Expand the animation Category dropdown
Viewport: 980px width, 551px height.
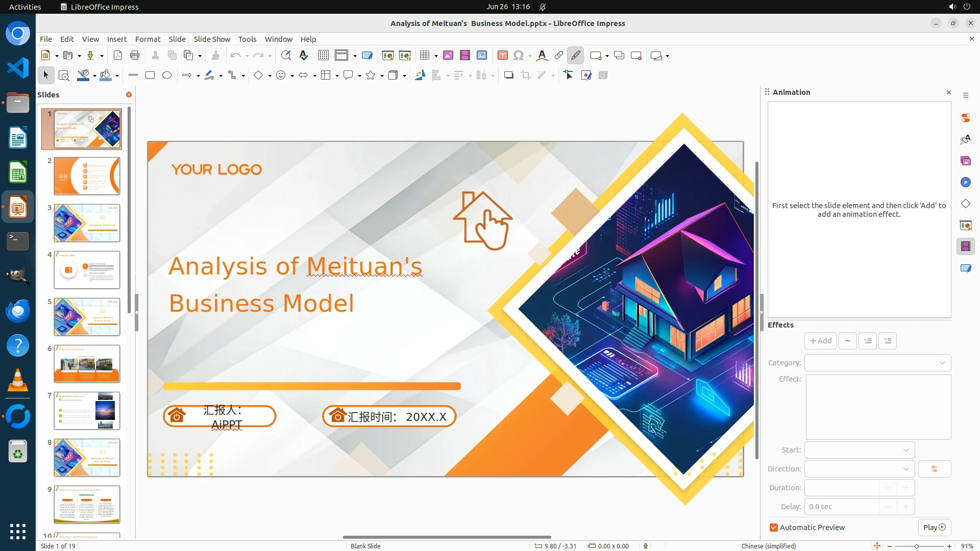(877, 363)
